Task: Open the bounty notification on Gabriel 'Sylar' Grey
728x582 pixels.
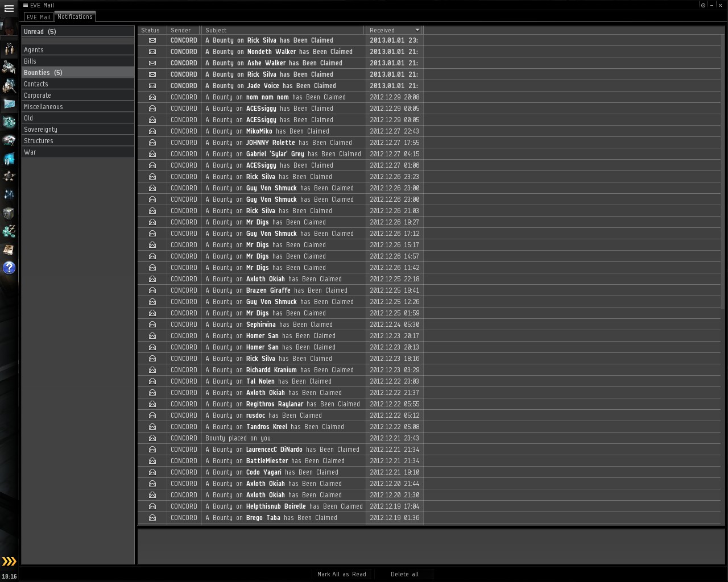Action: point(429,154)
